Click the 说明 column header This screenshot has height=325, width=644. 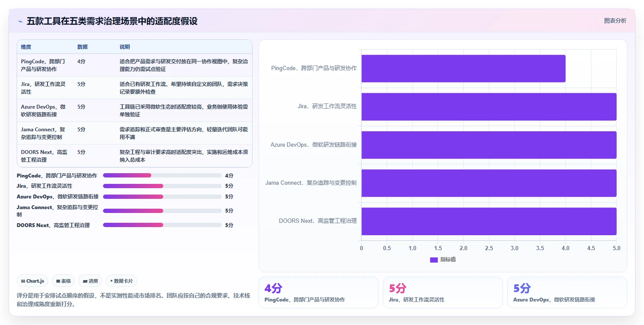pyautogui.click(x=125, y=47)
